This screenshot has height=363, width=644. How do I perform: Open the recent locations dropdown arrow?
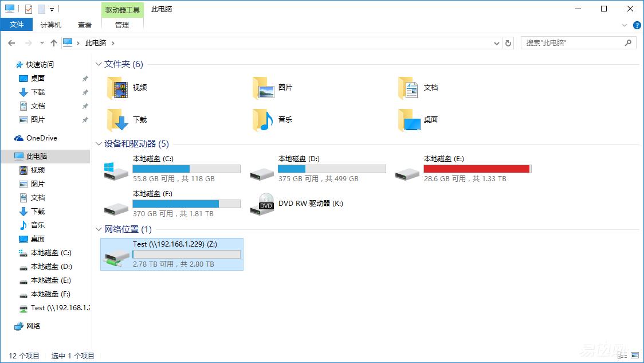pyautogui.click(x=42, y=43)
